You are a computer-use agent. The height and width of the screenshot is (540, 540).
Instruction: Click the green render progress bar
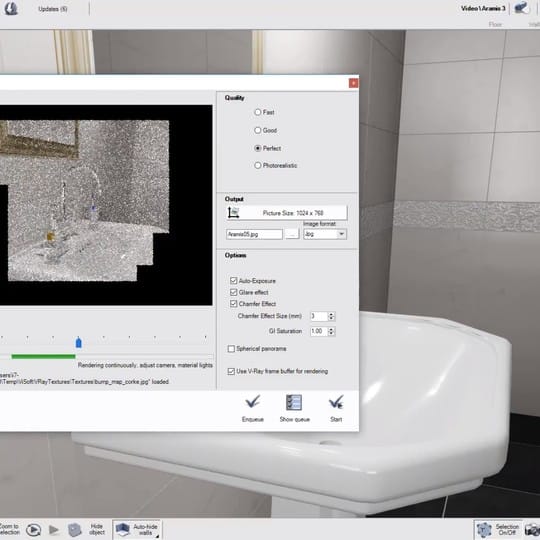(43, 356)
